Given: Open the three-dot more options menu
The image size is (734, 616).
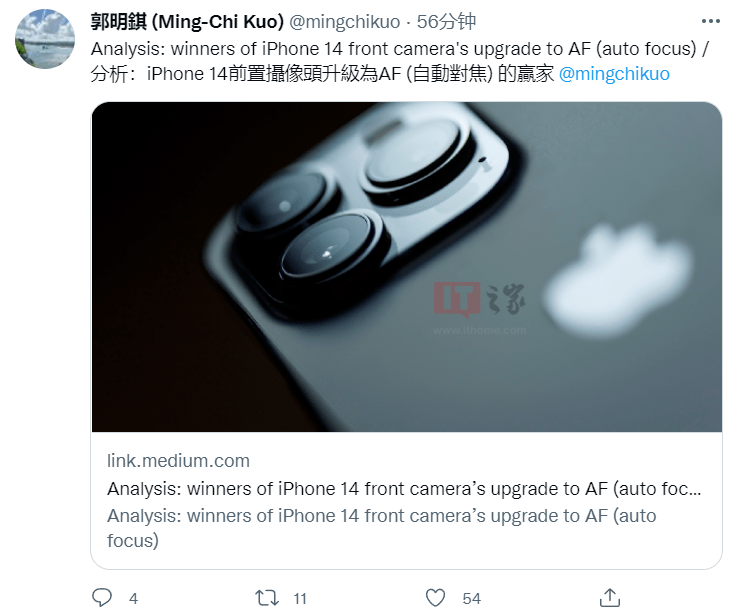Looking at the screenshot, I should coord(711,21).
